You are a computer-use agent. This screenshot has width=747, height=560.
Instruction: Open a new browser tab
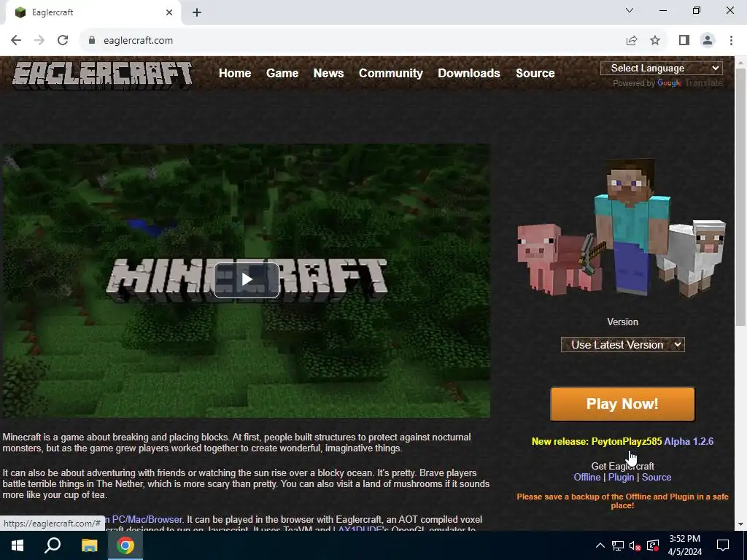197,12
